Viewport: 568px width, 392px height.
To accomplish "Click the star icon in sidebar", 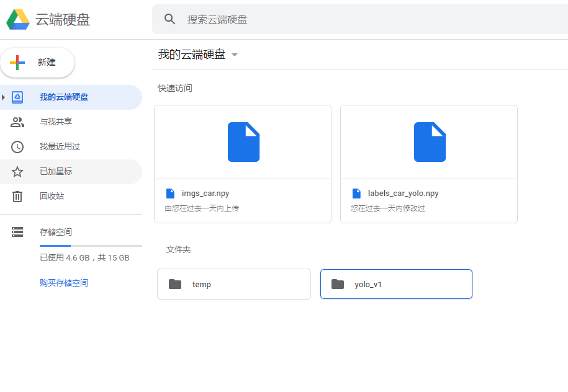I will click(17, 172).
